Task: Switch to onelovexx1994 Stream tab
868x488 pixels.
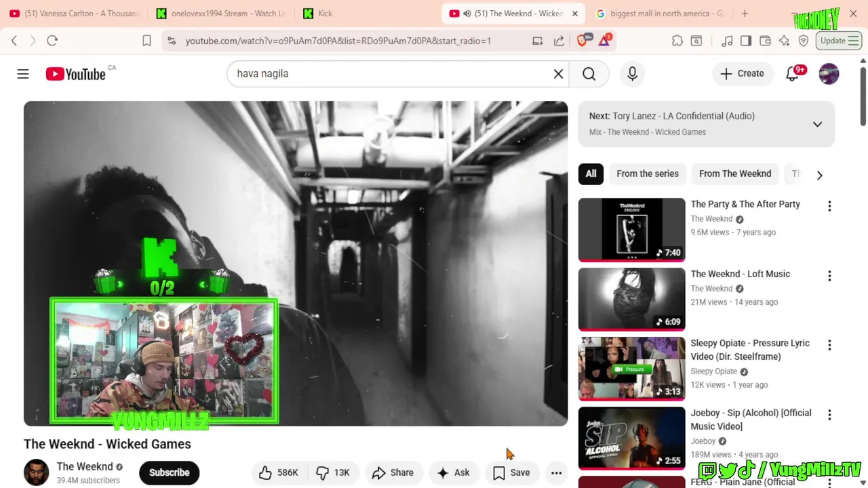Action: click(x=221, y=14)
